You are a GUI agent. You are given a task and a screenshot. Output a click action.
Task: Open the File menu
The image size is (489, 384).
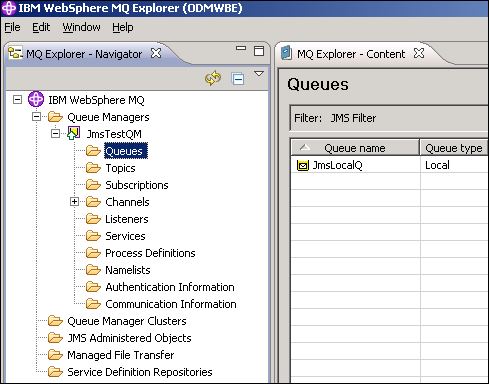[12, 27]
